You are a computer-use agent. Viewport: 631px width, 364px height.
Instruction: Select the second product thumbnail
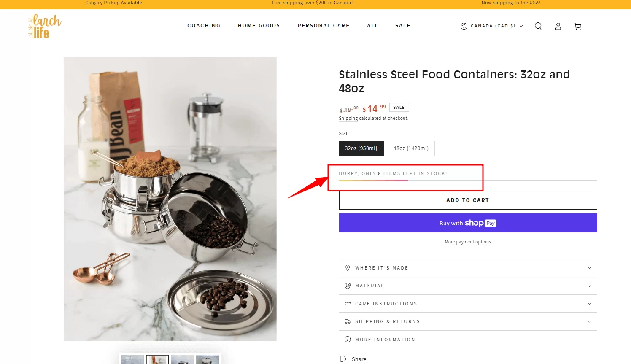click(x=157, y=359)
